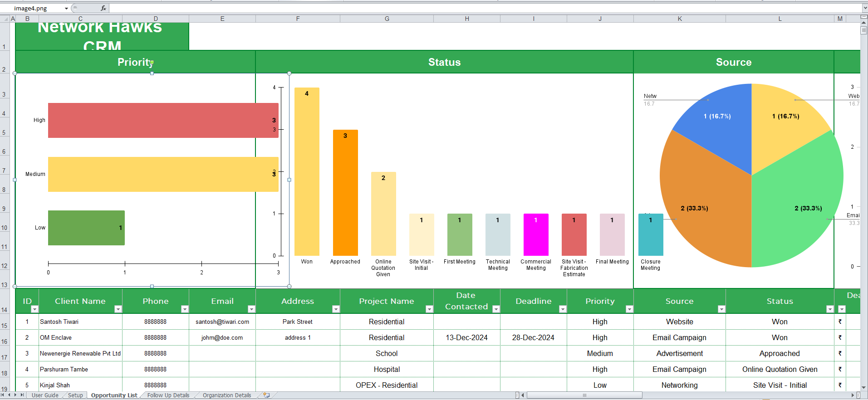Switch to the User Guide sheet tab
This screenshot has height=400, width=868.
tap(45, 395)
